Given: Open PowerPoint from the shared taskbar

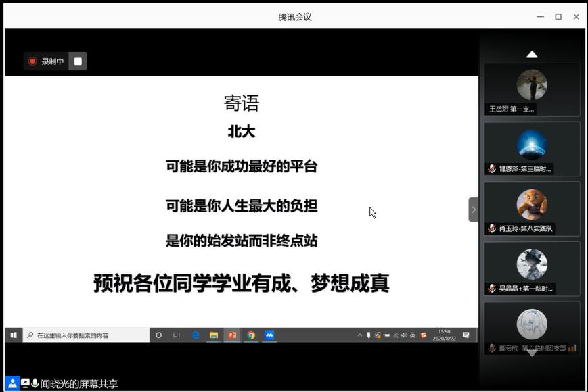Looking at the screenshot, I should click(x=232, y=335).
